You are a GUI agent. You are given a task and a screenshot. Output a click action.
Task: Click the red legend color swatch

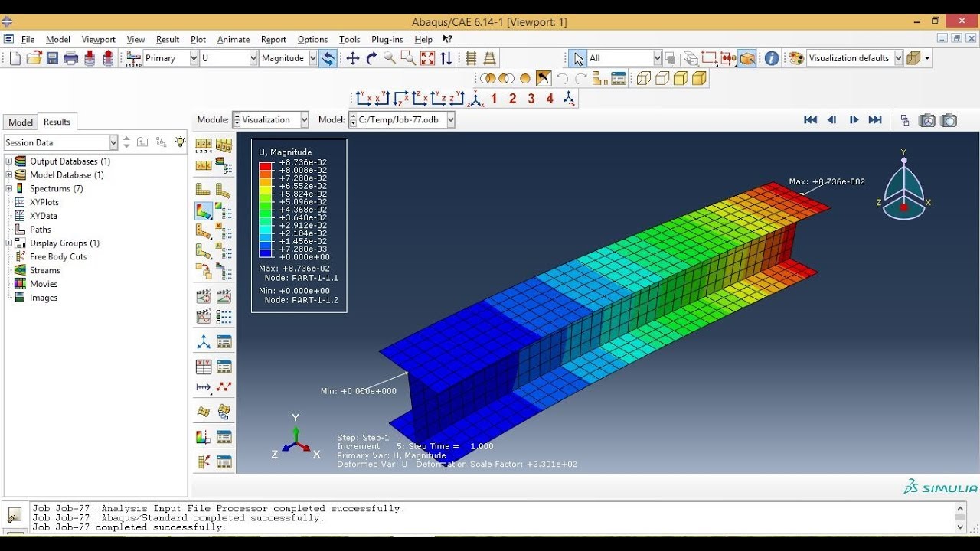tap(266, 166)
